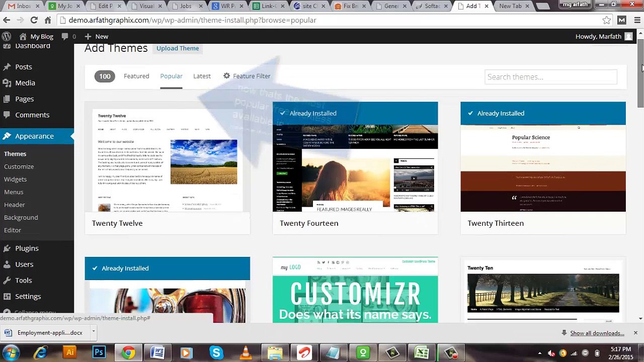Screen dimensions: 644x362
Task: Open Editor submenu item
Action: pyautogui.click(x=13, y=230)
